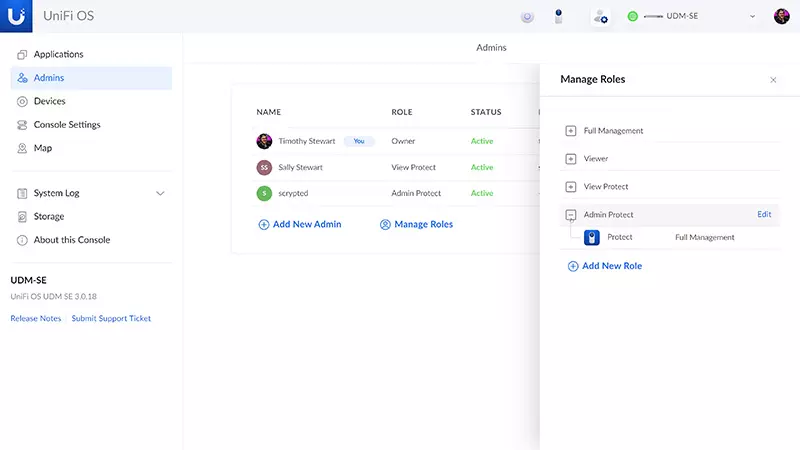
Task: Click the Admins people icon
Action: (x=22, y=78)
